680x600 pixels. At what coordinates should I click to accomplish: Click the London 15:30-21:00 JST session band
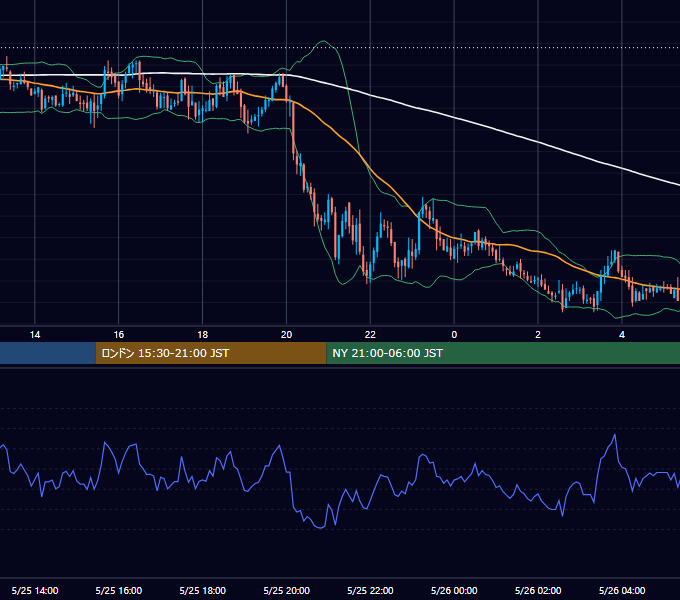click(211, 353)
